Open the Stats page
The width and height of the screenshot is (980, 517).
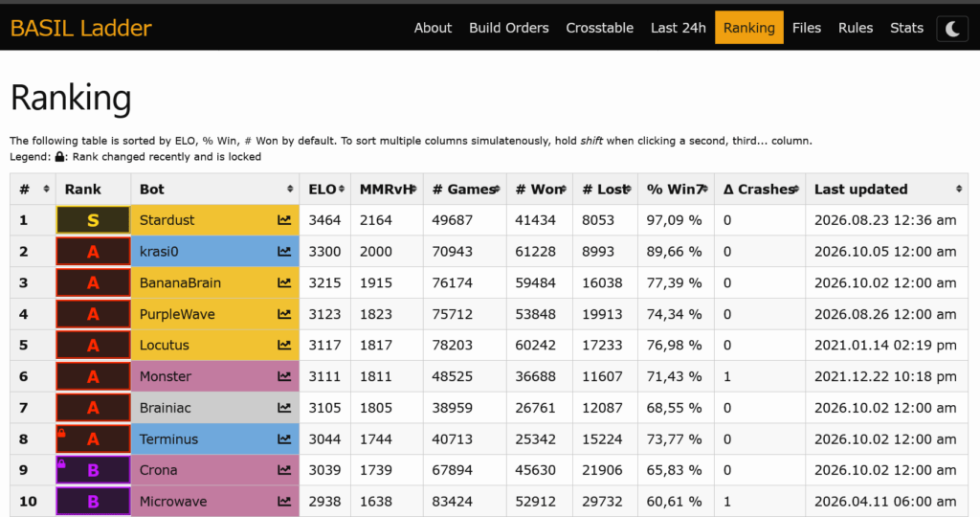[x=906, y=28]
